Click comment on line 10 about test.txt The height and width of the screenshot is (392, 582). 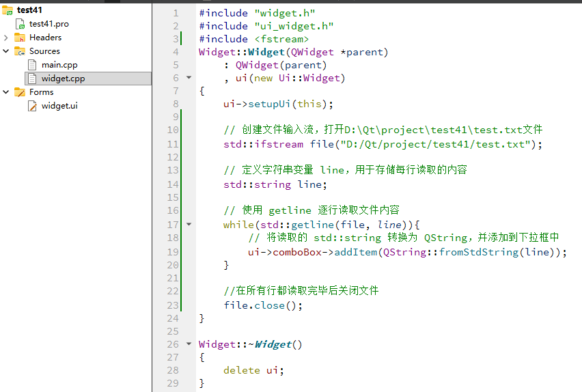click(383, 130)
